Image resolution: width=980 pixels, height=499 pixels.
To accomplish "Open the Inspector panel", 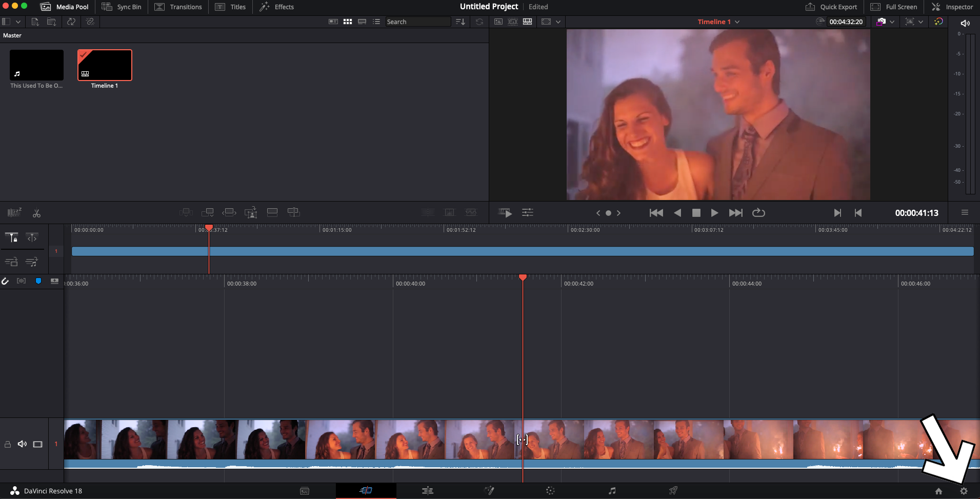I will (x=952, y=7).
